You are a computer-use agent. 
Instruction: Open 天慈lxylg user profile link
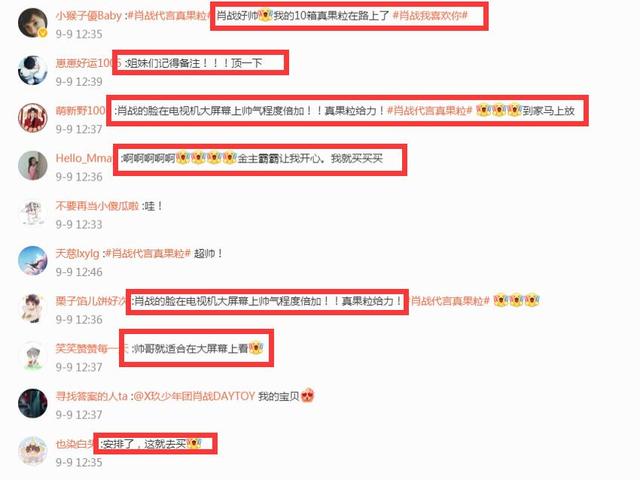[78, 253]
